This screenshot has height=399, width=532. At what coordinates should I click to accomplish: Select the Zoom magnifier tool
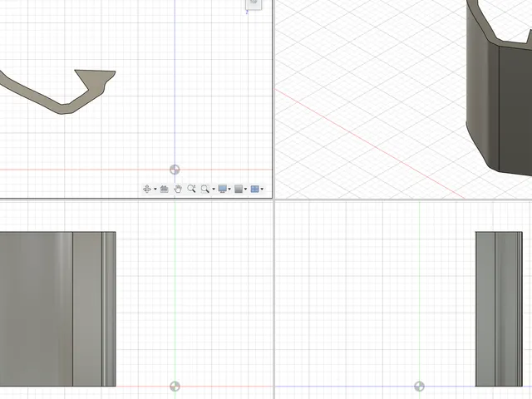(191, 189)
